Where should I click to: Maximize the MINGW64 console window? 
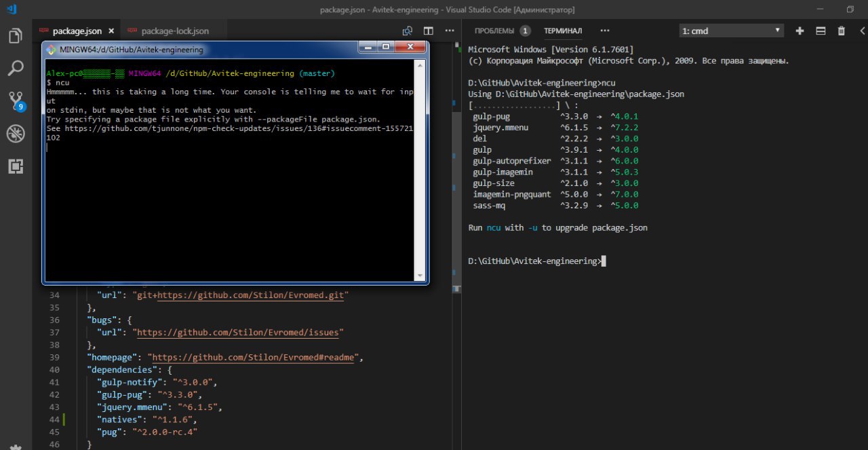point(387,47)
